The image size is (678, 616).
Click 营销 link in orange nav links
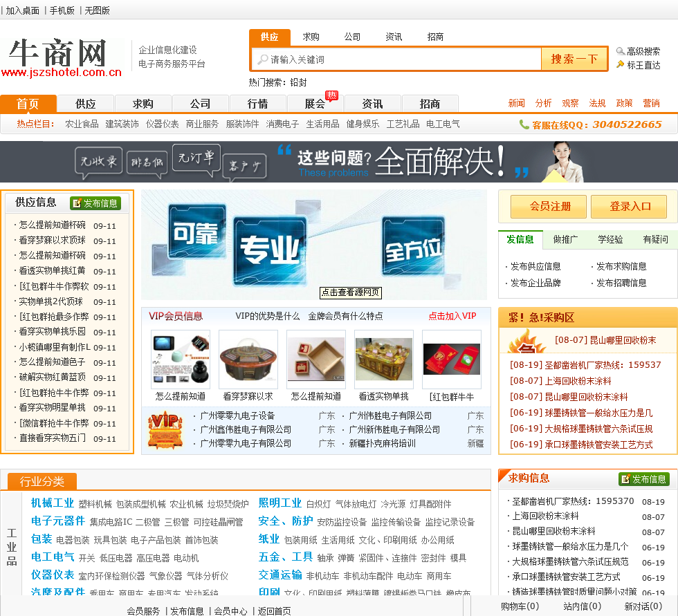651,103
